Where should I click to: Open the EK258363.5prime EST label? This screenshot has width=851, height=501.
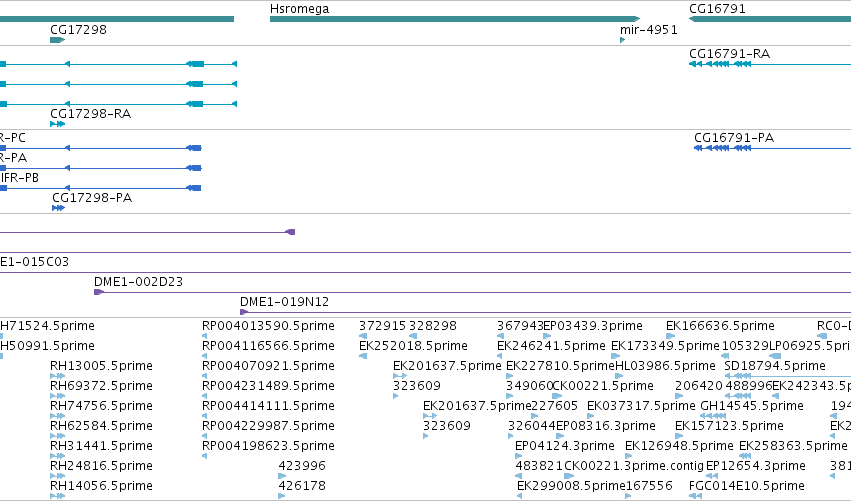point(793,446)
